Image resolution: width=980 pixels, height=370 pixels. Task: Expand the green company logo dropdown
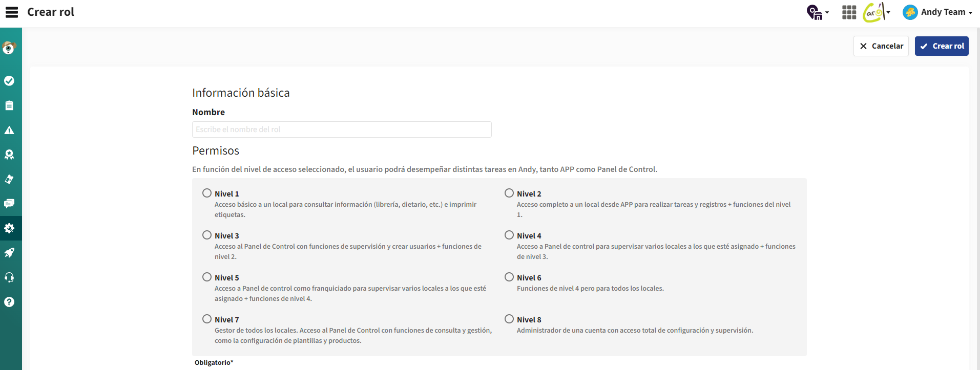point(877,12)
